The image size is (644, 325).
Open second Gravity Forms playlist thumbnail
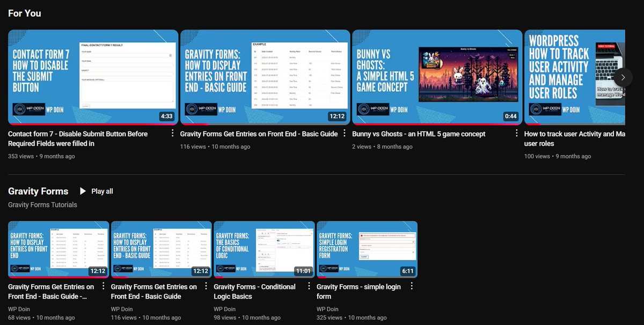point(162,249)
